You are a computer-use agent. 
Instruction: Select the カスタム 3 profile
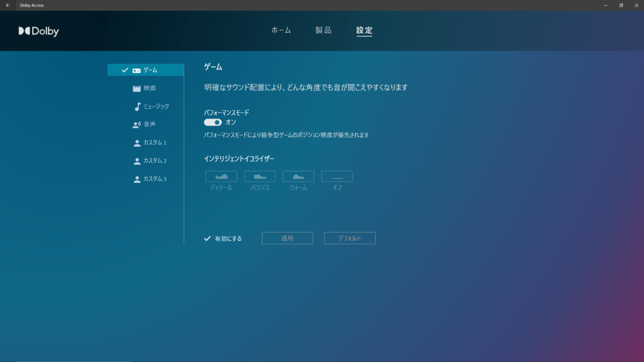pos(146,179)
